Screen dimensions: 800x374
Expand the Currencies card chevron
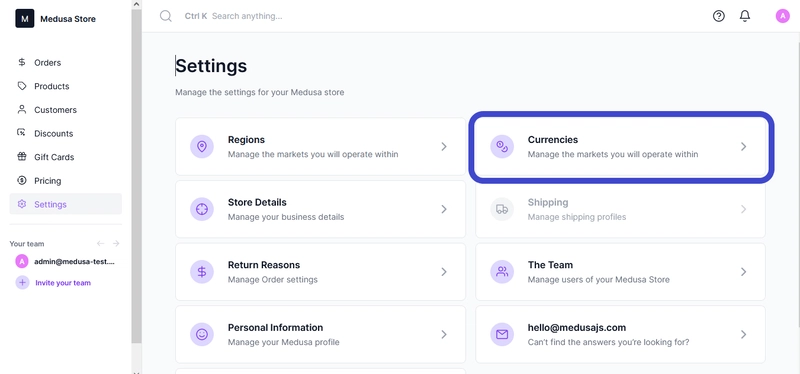point(743,146)
